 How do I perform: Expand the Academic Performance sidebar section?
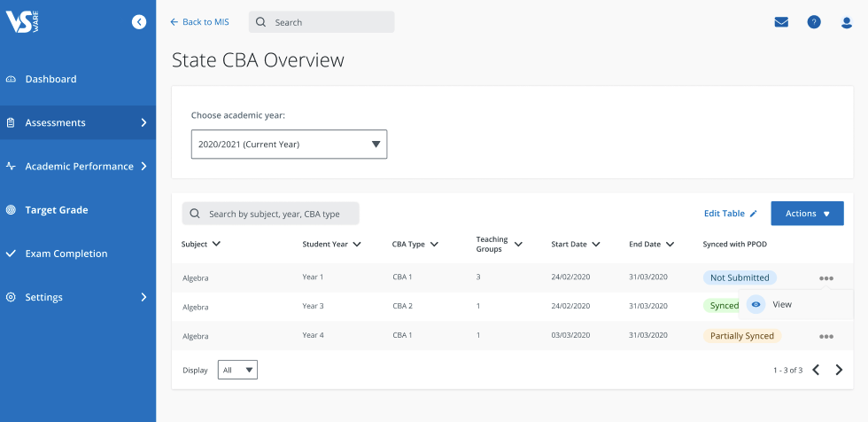78,166
